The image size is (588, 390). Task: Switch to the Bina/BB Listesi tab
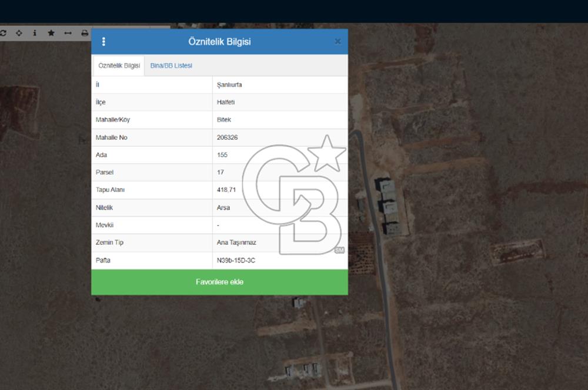tap(171, 66)
